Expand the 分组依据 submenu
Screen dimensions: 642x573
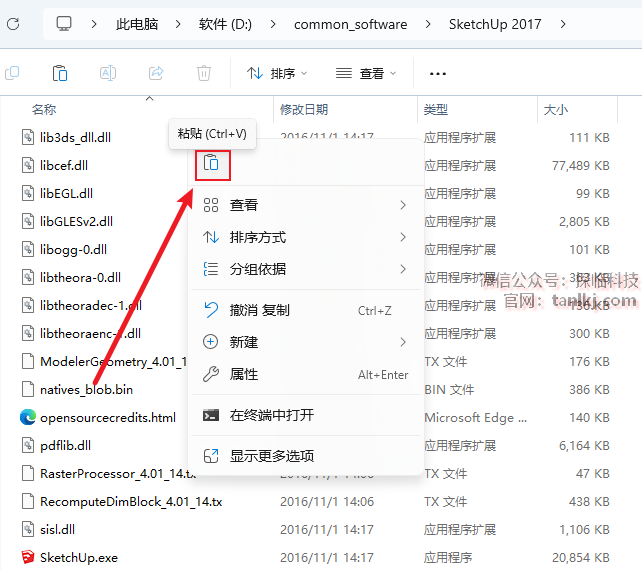point(305,269)
